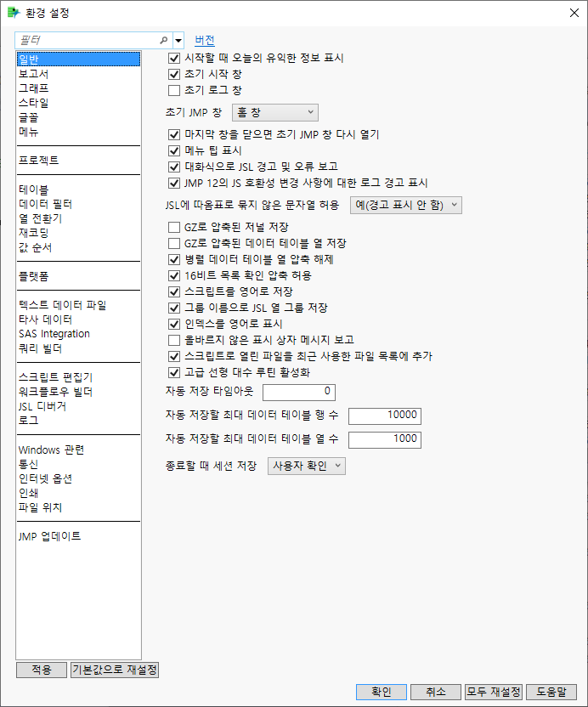Click the filter search magnifier icon

(x=164, y=40)
